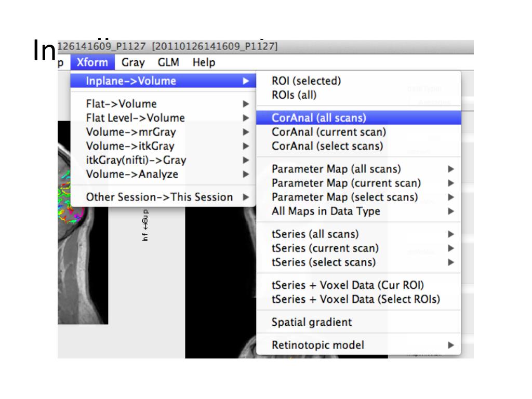This screenshot has width=532, height=399.
Task: Expand Parameter Map (select scans)
Action: [358, 197]
